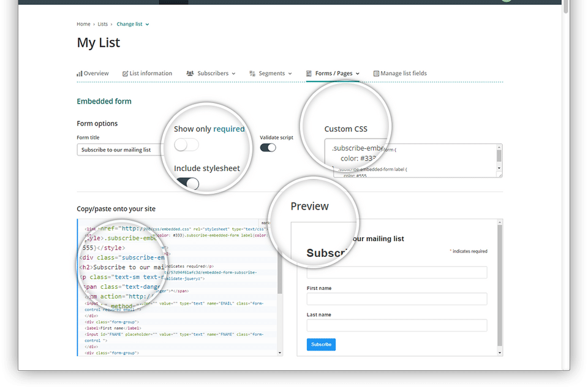Click the Manage list fields table icon
The width and height of the screenshot is (588, 388).
(376, 74)
